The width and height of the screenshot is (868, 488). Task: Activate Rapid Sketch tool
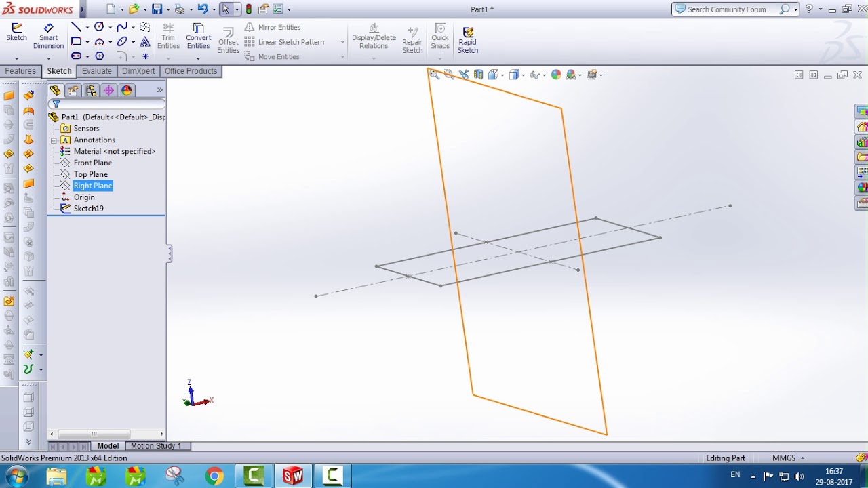click(x=468, y=40)
